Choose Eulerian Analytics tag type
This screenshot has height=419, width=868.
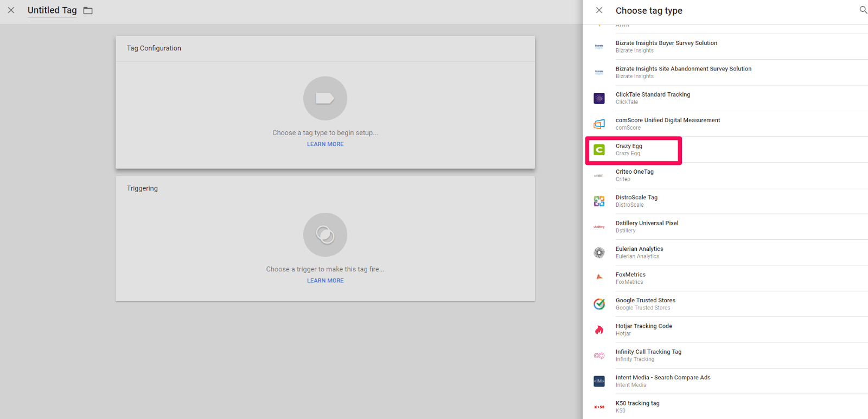tap(639, 249)
